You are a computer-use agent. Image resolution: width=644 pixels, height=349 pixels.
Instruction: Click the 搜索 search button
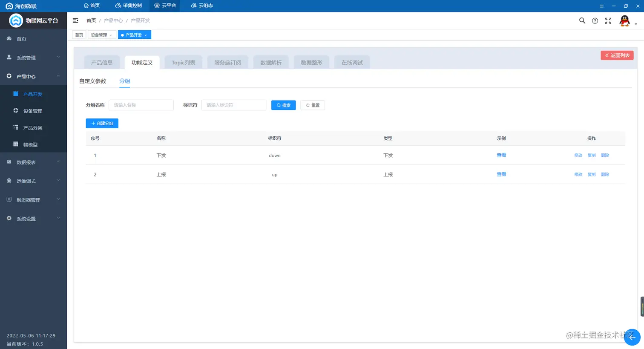[x=283, y=105]
